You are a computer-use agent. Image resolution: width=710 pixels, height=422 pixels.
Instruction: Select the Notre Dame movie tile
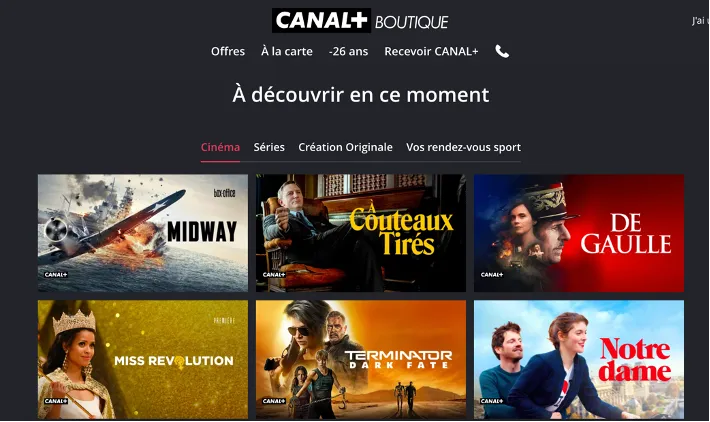pos(579,359)
